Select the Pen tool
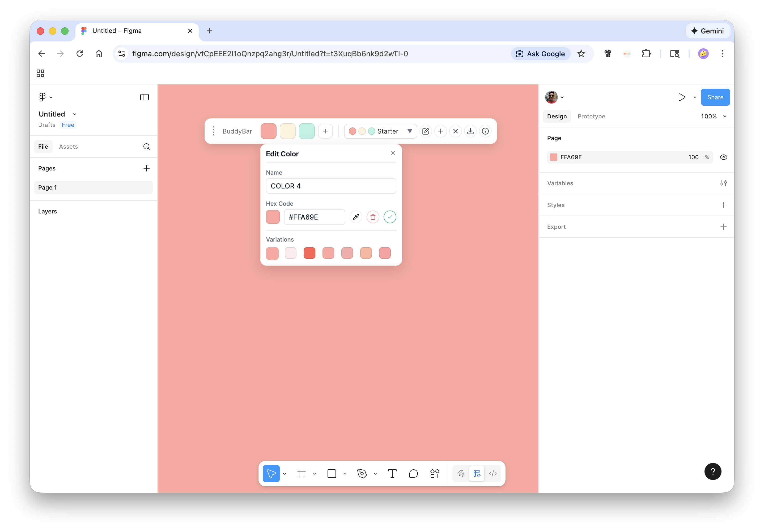Screen dimensions: 764x532 click(x=362, y=474)
